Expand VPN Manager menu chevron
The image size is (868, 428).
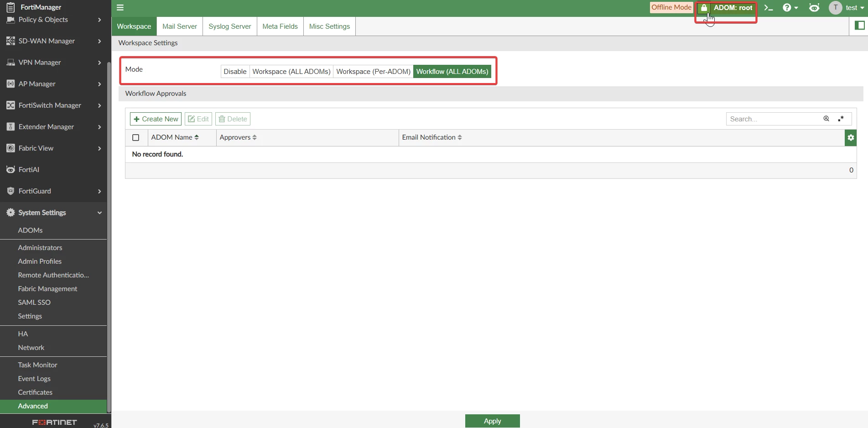[99, 63]
